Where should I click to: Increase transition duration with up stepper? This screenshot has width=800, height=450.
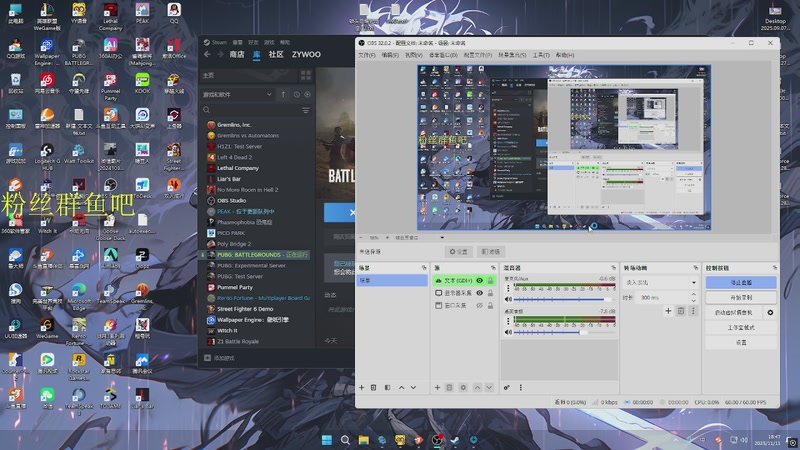[693, 294]
